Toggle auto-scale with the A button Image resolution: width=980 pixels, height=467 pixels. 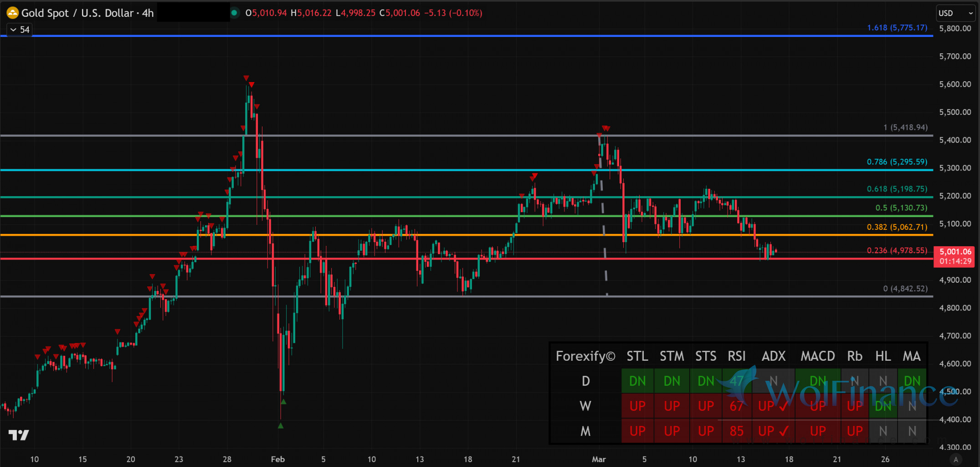point(956,459)
